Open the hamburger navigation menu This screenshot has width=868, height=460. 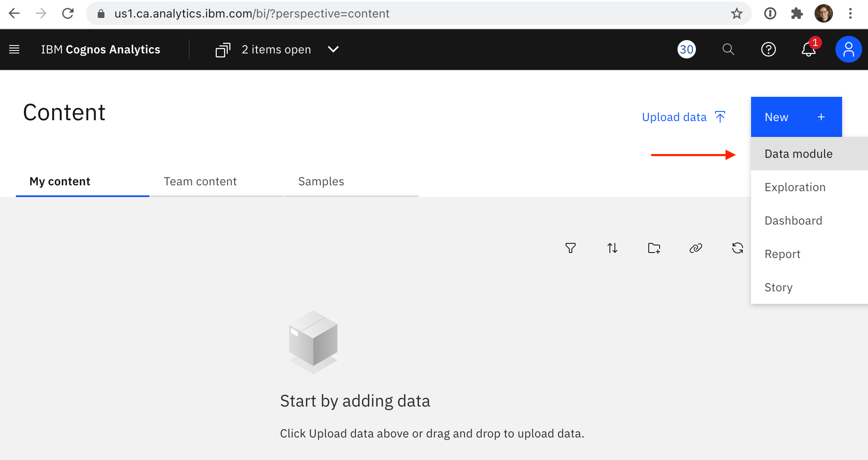(x=14, y=50)
